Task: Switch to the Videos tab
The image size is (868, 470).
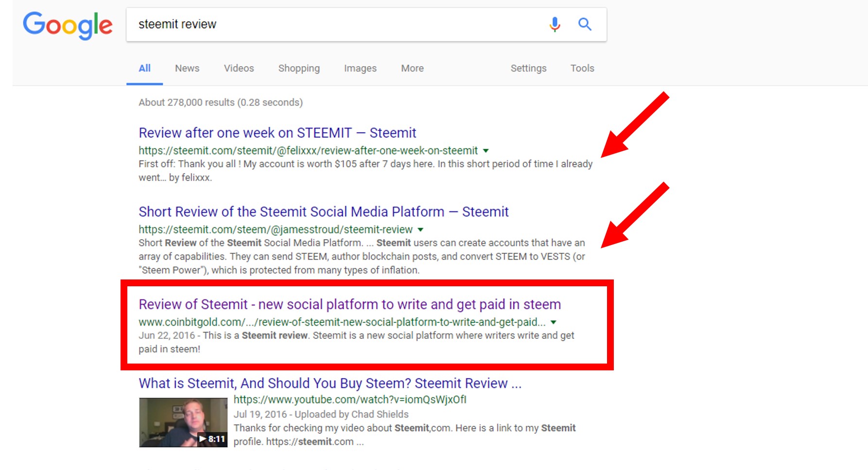Action: pos(239,69)
